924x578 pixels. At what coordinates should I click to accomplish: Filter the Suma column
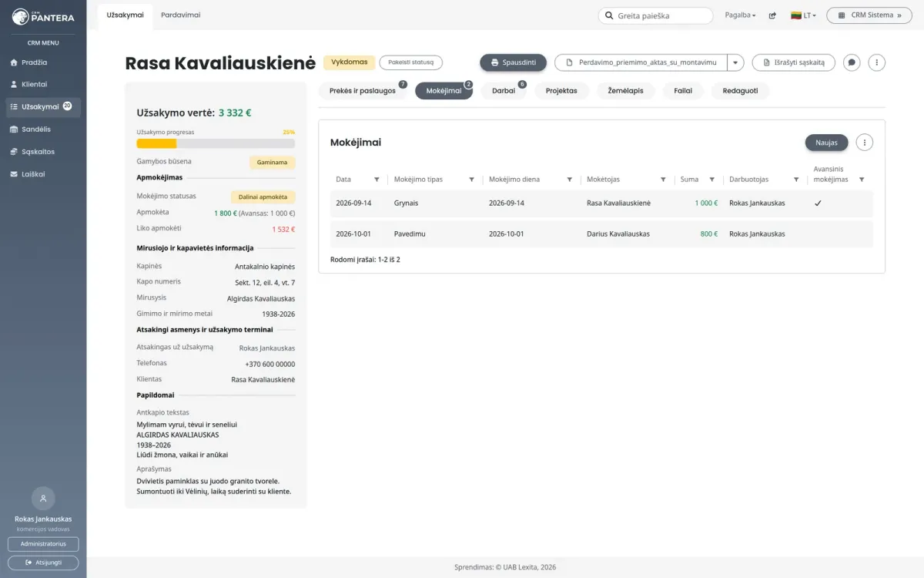point(711,180)
